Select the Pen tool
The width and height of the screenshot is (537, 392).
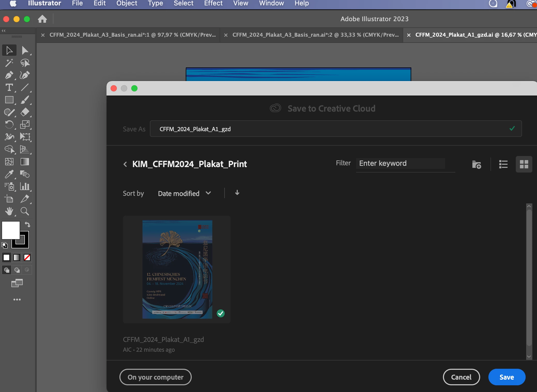tap(9, 75)
